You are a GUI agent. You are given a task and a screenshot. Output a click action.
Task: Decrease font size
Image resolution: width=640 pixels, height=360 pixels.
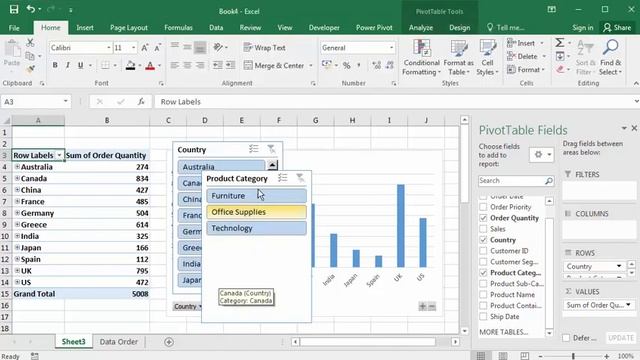pyautogui.click(x=158, y=48)
